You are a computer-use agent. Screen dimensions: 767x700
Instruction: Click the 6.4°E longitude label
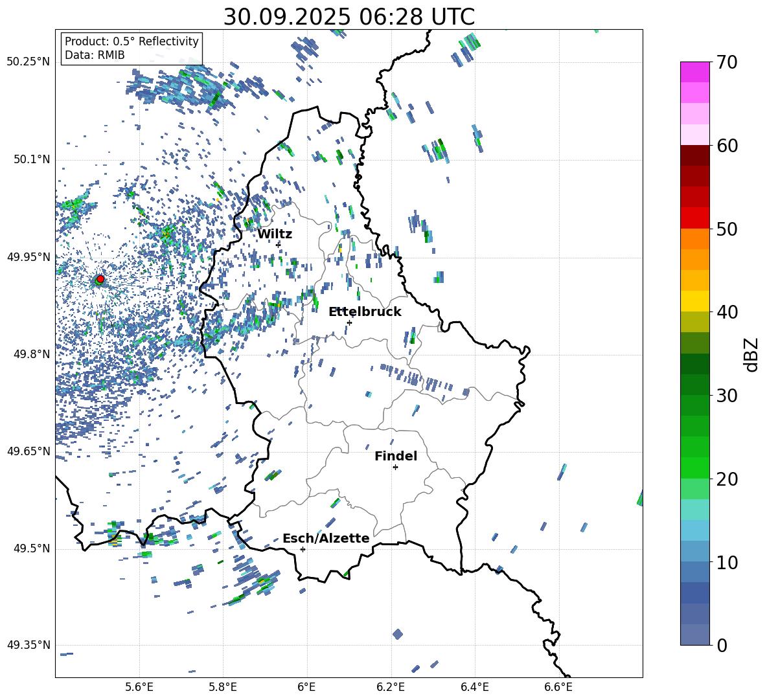(474, 687)
